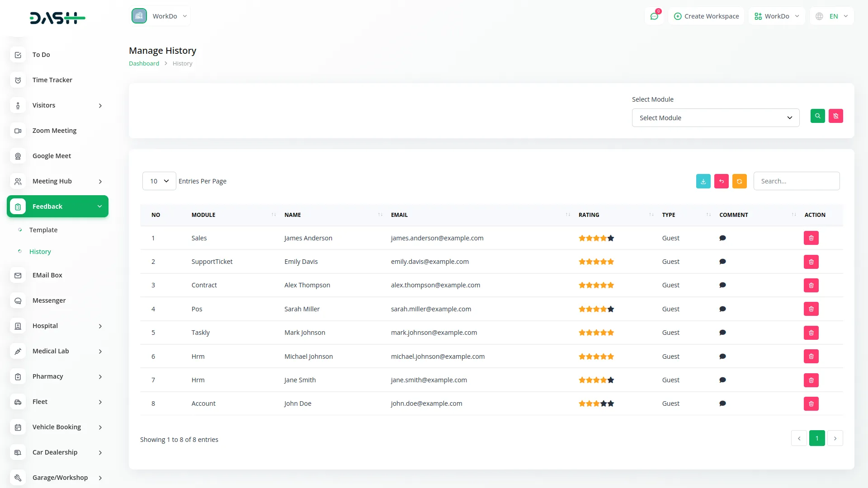Open the Entries Per Page dropdown

tap(159, 181)
